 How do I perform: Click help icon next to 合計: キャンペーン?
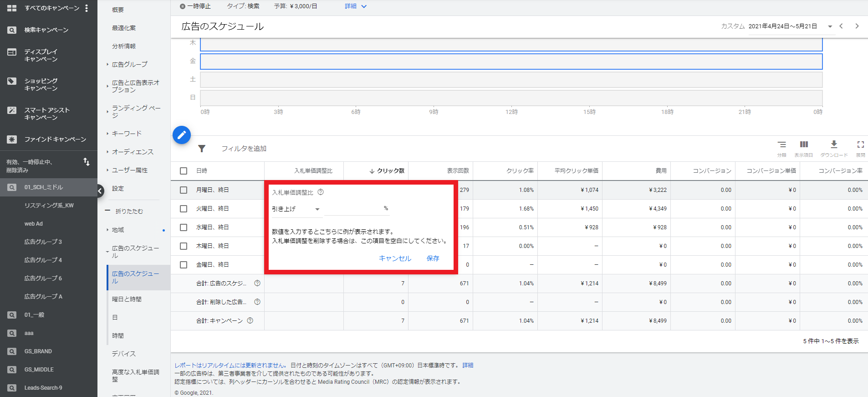[250, 320]
